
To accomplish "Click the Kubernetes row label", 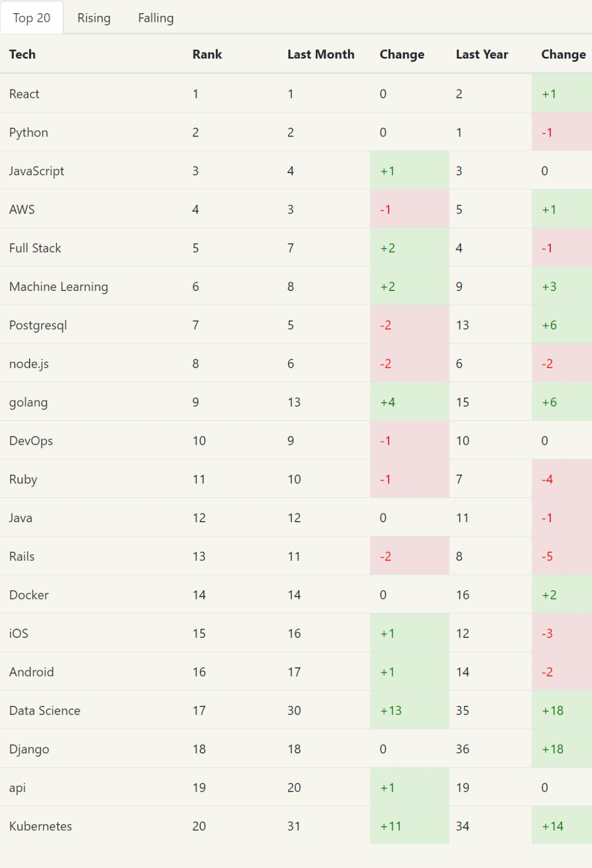I will 41,826.
